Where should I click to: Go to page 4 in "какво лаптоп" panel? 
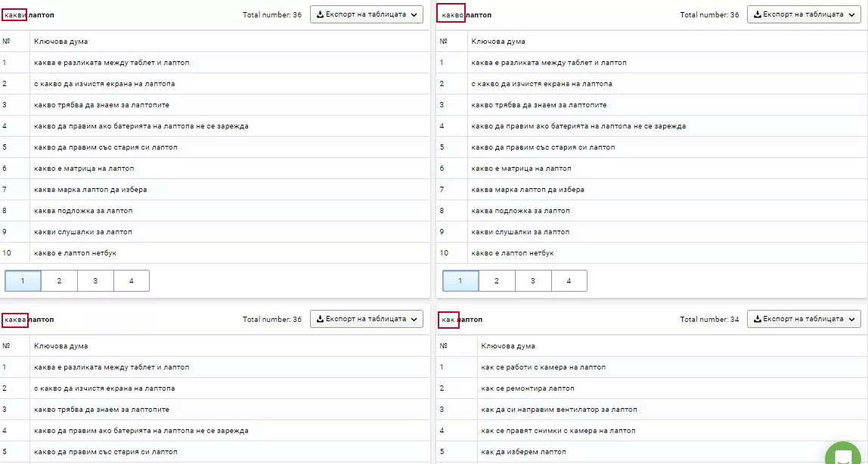(x=569, y=281)
